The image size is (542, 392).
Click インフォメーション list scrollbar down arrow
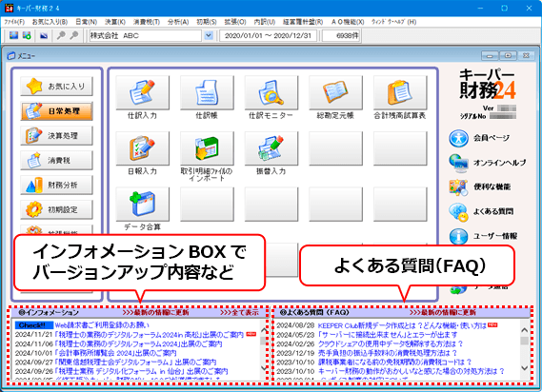(264, 368)
